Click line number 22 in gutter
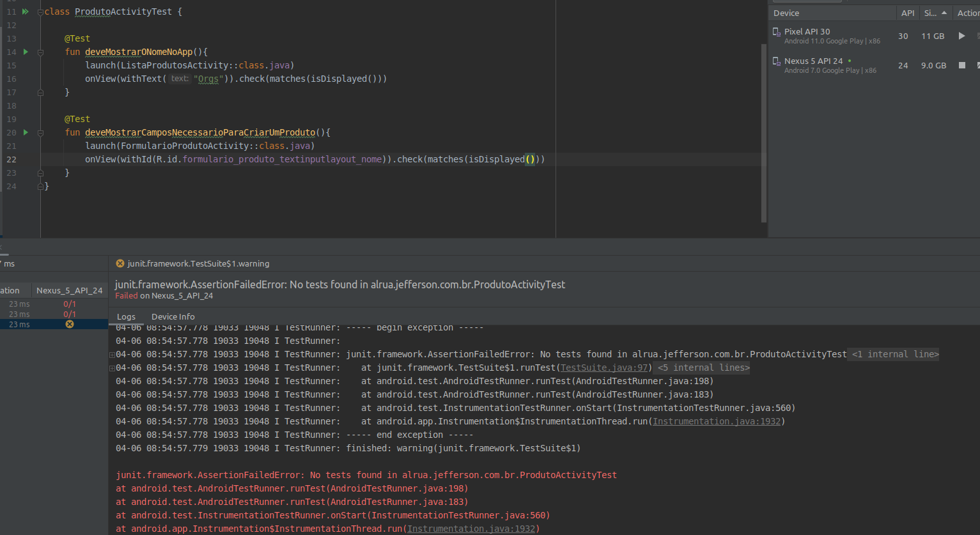 click(x=12, y=159)
